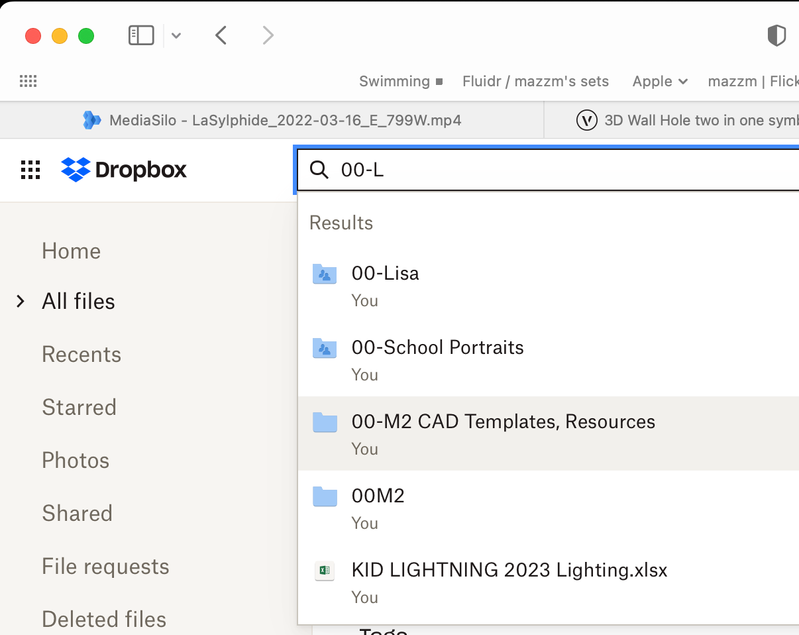Screen dimensions: 799x635
Task: Click the KID LIGHTNING spreadsheet file icon
Action: click(x=324, y=571)
